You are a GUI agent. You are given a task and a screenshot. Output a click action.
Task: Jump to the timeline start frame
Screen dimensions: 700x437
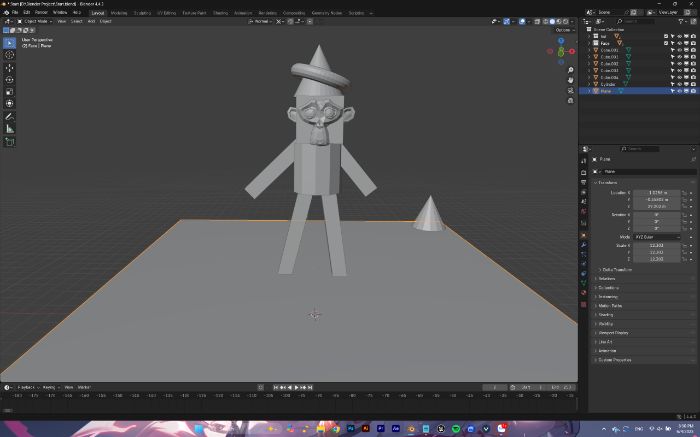click(x=276, y=387)
